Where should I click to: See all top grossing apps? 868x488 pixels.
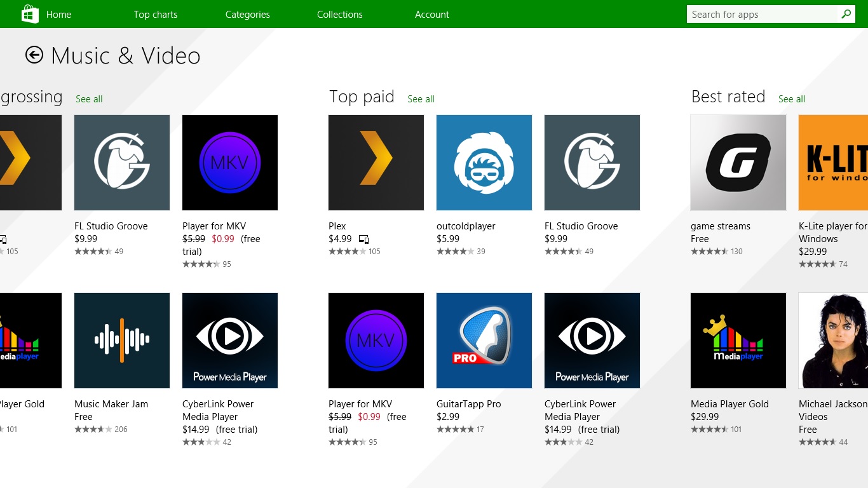89,99
